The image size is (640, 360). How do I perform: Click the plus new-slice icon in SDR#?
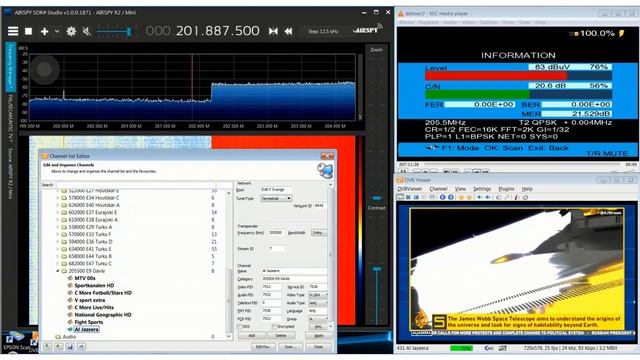[x=44, y=31]
